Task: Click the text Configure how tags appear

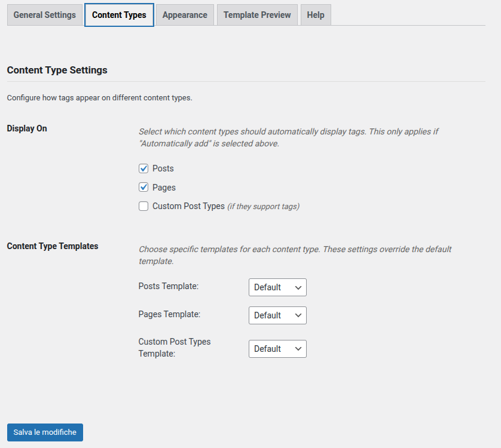Action: point(100,98)
